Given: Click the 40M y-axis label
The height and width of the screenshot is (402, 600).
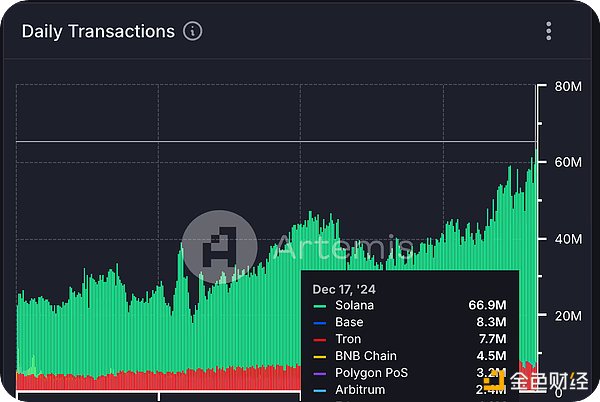Looking at the screenshot, I should [567, 240].
